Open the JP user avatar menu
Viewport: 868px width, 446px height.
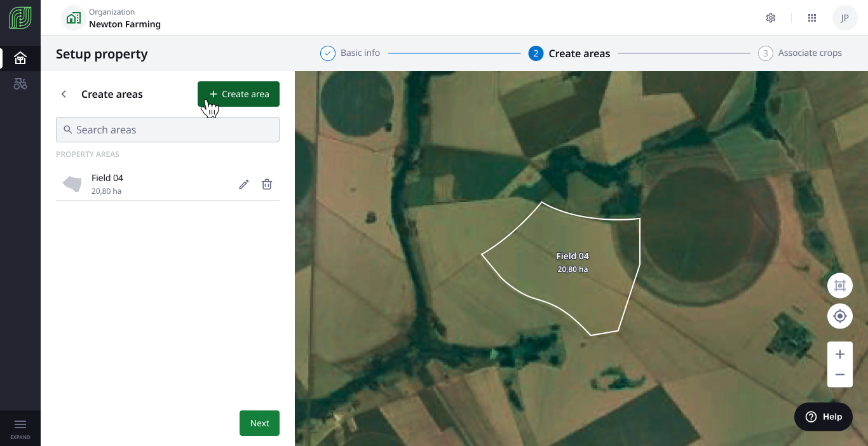pos(844,18)
